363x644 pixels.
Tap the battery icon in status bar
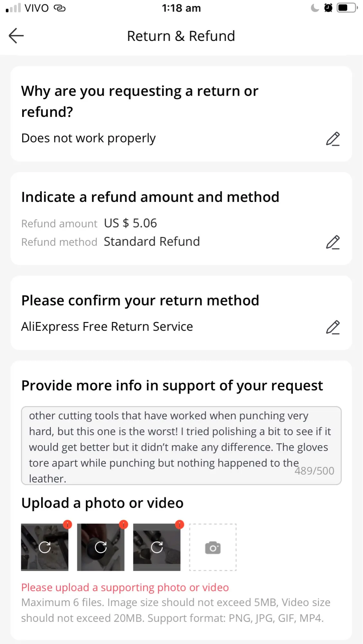point(347,8)
